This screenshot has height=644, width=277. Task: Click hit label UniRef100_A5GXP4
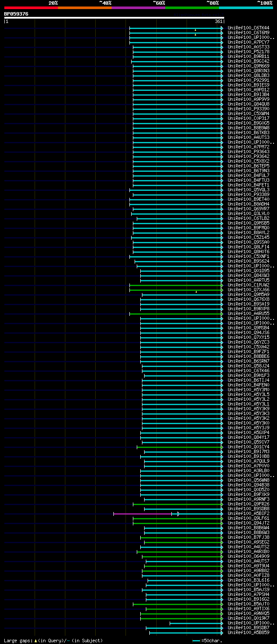[x=248, y=433]
